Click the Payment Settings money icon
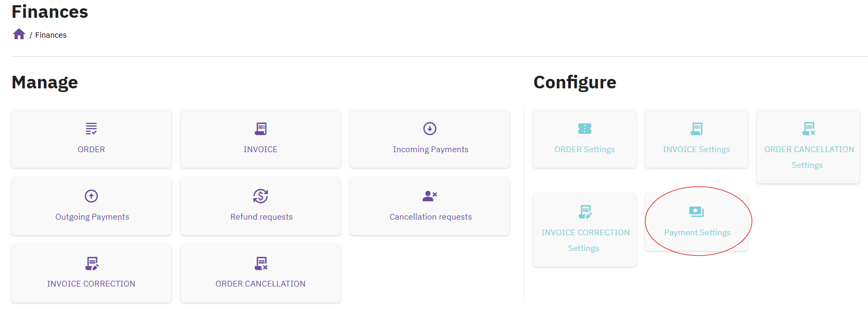 (697, 212)
